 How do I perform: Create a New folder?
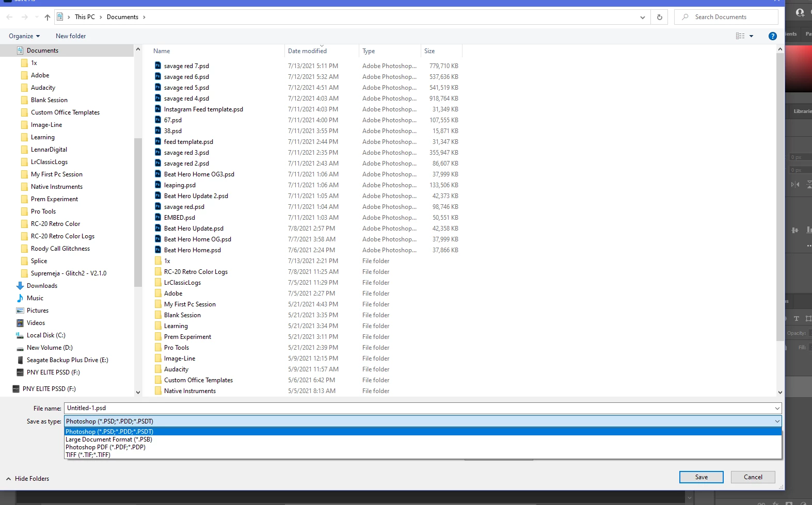coord(71,36)
